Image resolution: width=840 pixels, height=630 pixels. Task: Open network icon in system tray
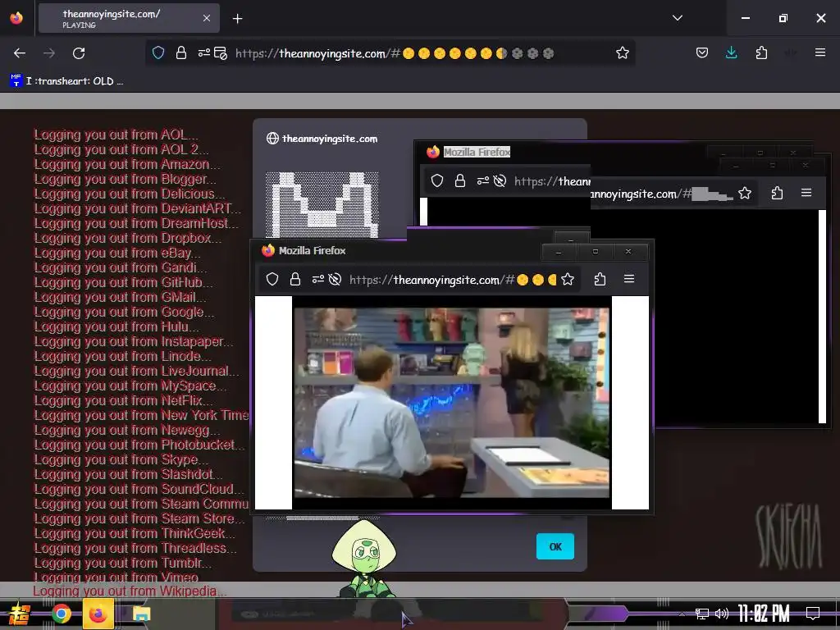click(x=702, y=614)
